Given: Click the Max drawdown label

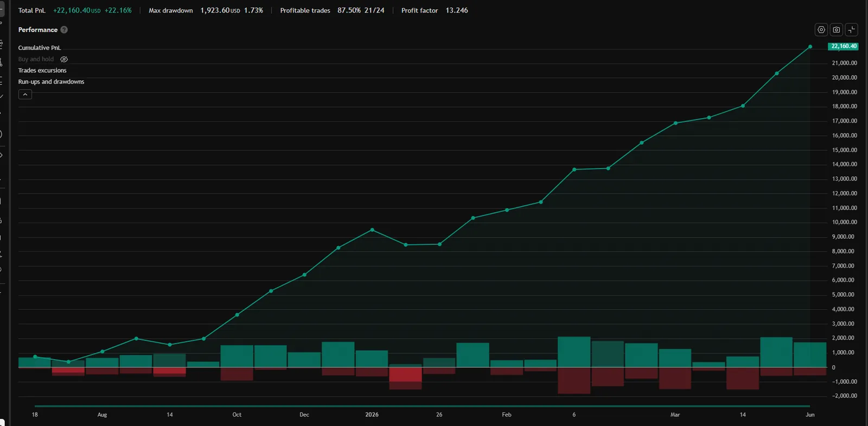Looking at the screenshot, I should point(171,10).
